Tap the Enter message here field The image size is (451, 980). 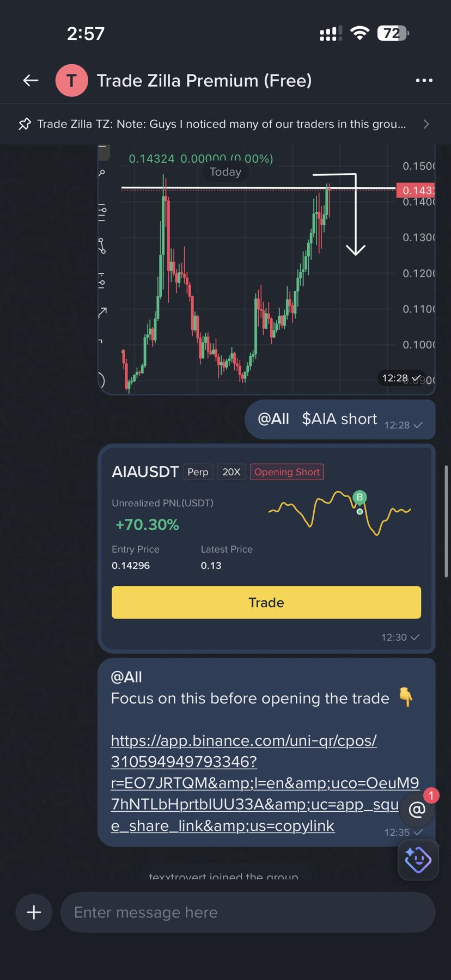247,912
